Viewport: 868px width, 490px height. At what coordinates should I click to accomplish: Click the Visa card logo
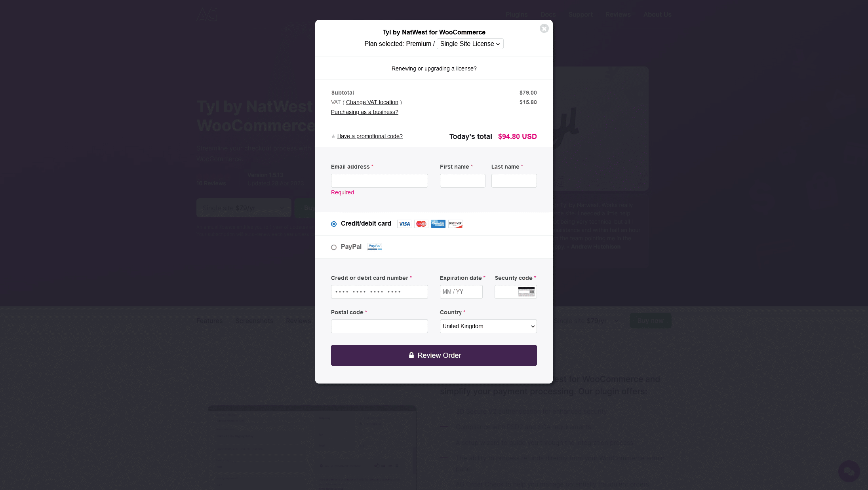tap(404, 224)
